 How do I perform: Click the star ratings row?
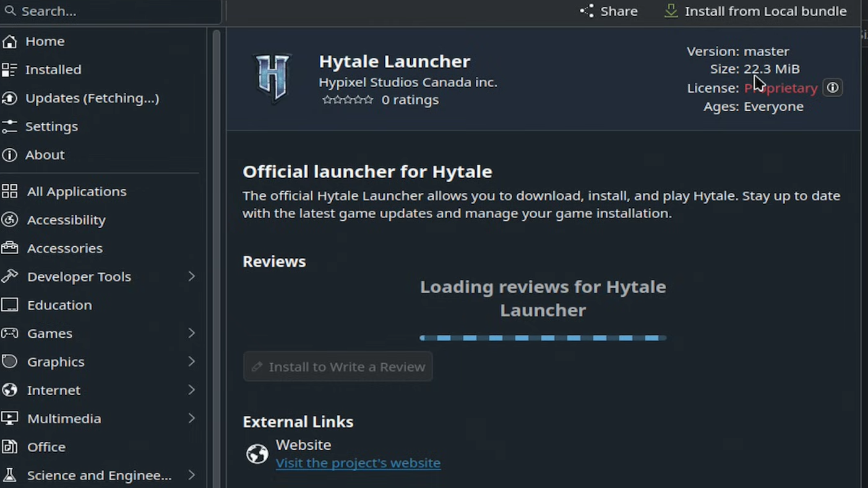click(348, 100)
